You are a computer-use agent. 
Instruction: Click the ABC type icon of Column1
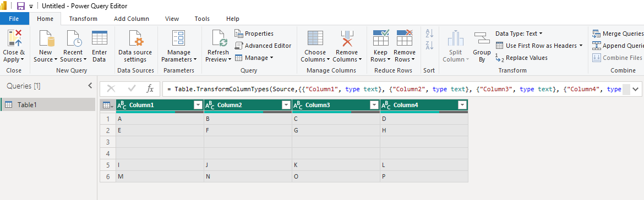pos(122,105)
